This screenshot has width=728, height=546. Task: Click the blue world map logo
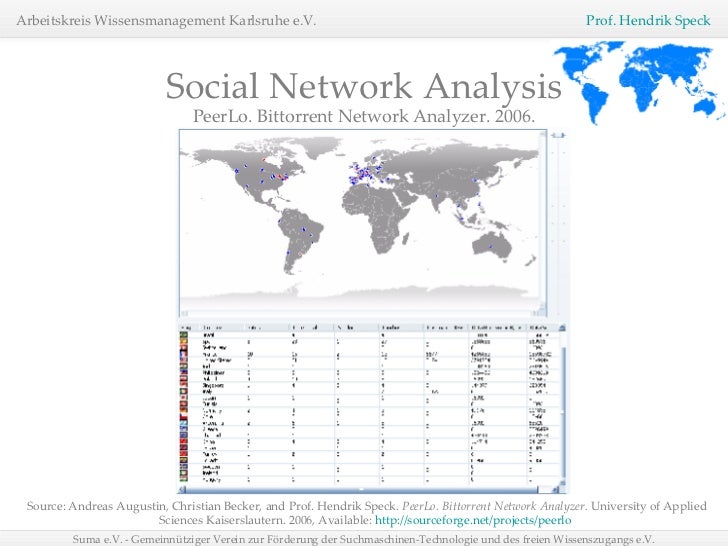(639, 83)
